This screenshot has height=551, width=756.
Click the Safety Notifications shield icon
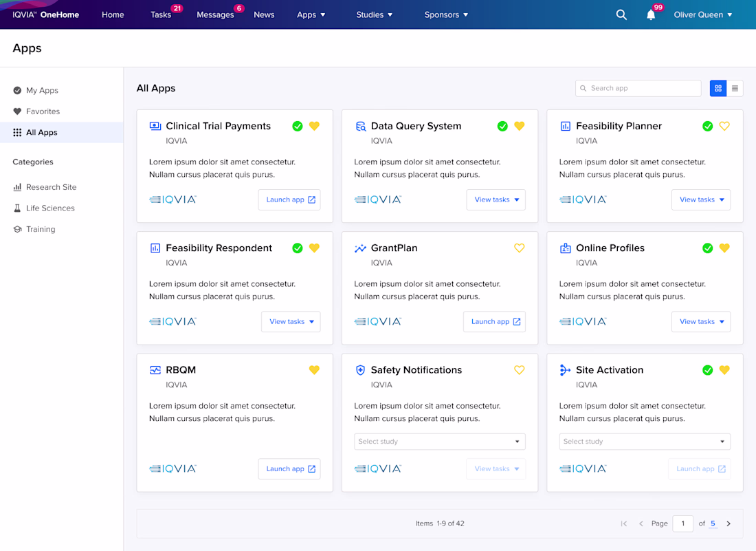coord(360,370)
